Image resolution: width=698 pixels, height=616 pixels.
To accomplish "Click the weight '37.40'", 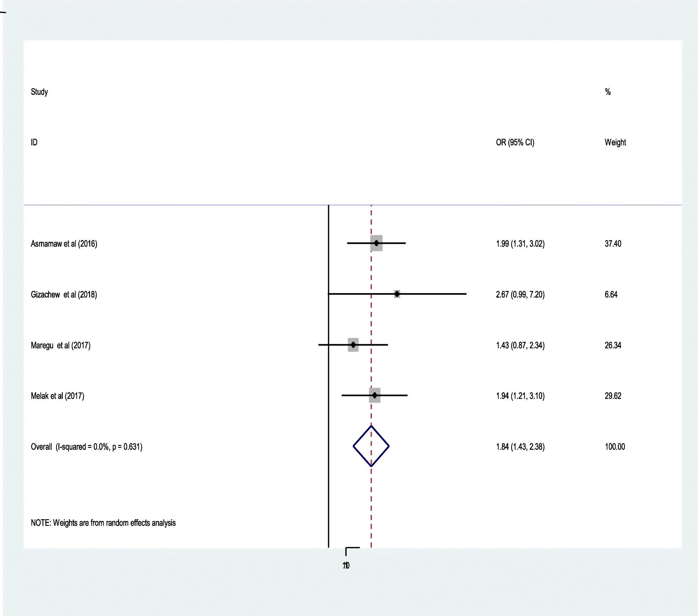I will point(613,244).
